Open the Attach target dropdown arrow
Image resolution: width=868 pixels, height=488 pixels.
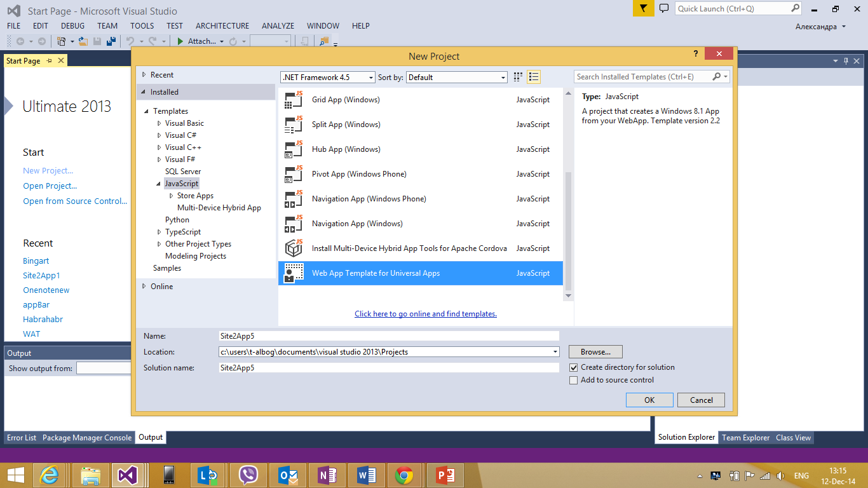click(222, 41)
